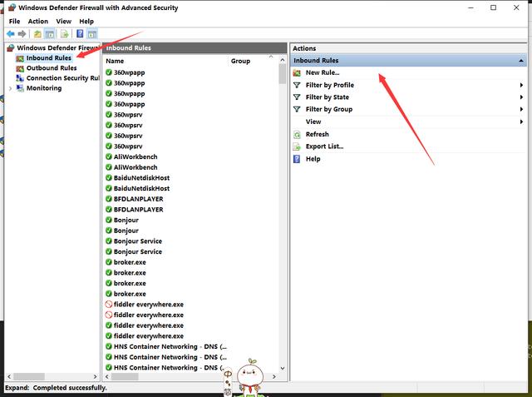
Task: Click the rules list vertical scrollbar thumb
Action: coord(283,74)
